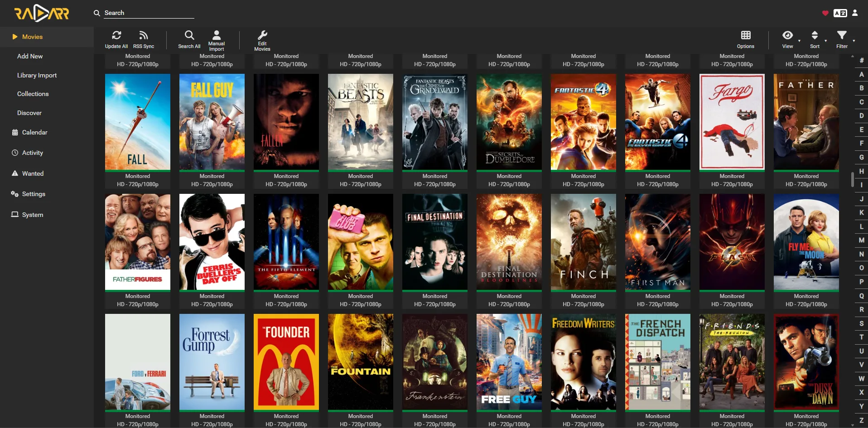This screenshot has width=868, height=428.
Task: Click the Radarr logo
Action: pyautogui.click(x=42, y=13)
